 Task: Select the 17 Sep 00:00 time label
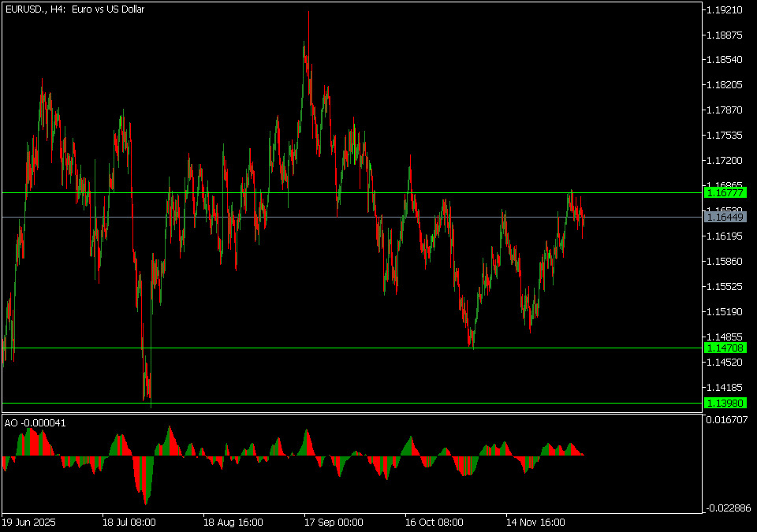[x=334, y=522]
